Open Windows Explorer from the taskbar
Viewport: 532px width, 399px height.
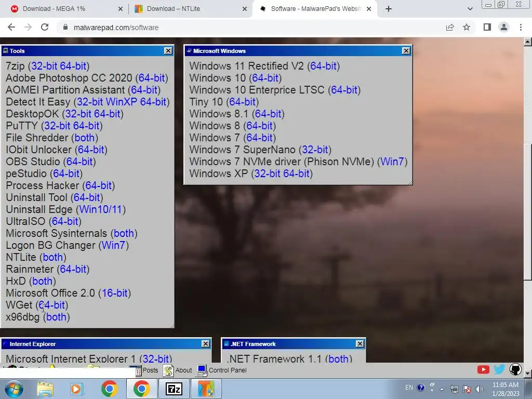point(45,389)
